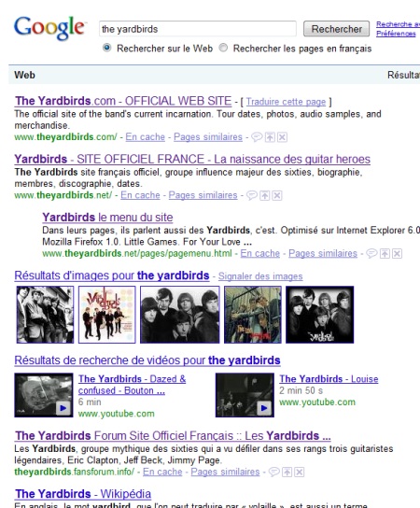Screen dimensions: 420x508
Task: Click comment icon under theyardbirds.com result
Action: click(257, 137)
